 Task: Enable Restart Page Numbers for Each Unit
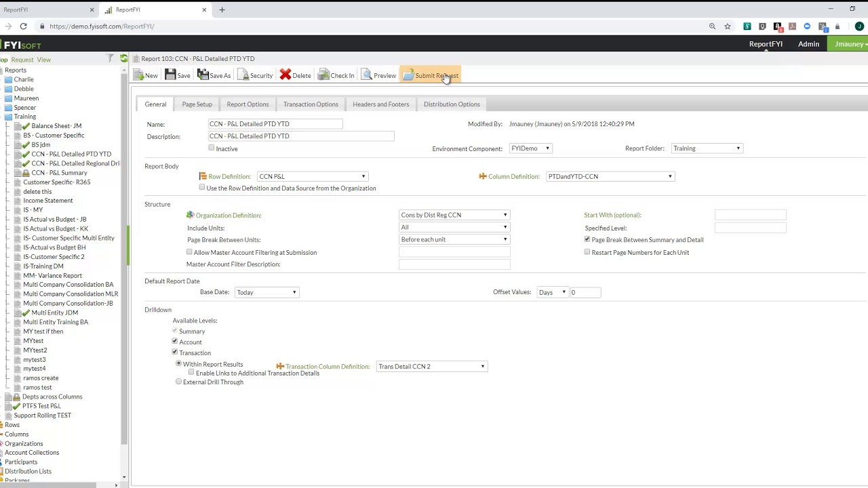(587, 251)
